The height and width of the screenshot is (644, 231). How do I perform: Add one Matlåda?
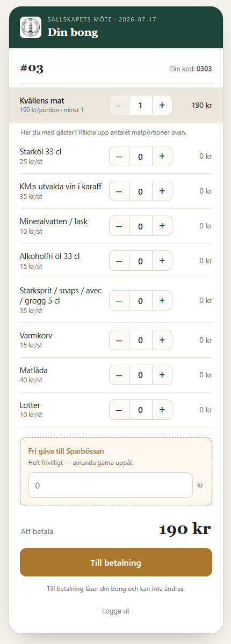point(162,375)
